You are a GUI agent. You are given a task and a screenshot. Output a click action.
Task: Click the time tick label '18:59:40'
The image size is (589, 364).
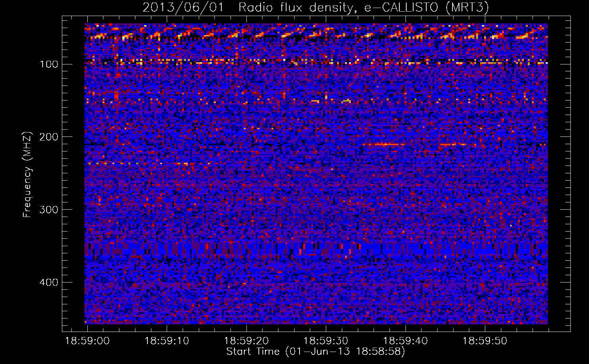click(x=406, y=341)
